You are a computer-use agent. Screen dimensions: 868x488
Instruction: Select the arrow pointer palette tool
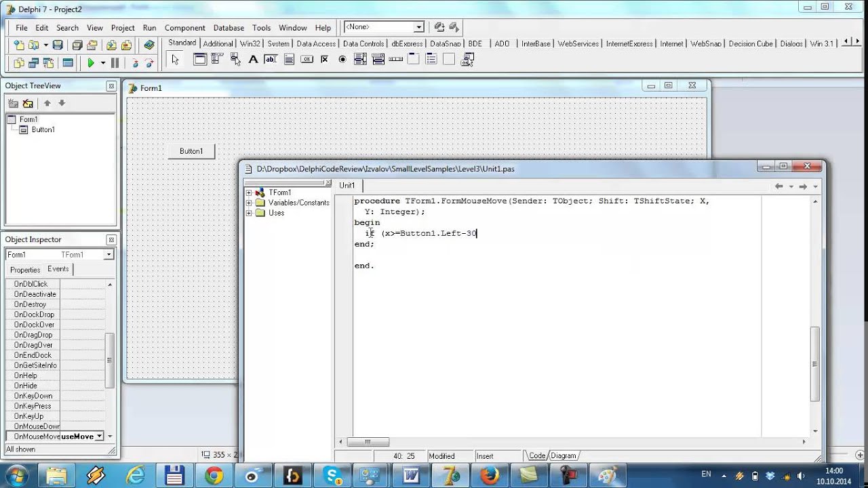point(175,60)
